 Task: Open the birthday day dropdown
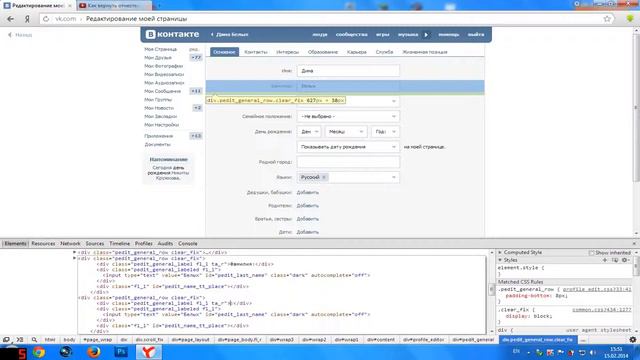pos(309,131)
